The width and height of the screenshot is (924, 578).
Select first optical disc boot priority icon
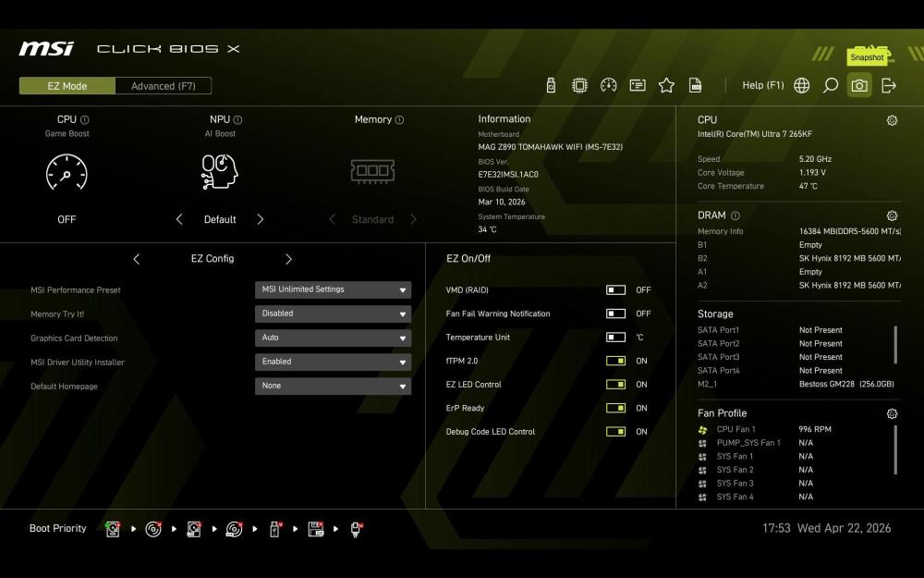153,529
